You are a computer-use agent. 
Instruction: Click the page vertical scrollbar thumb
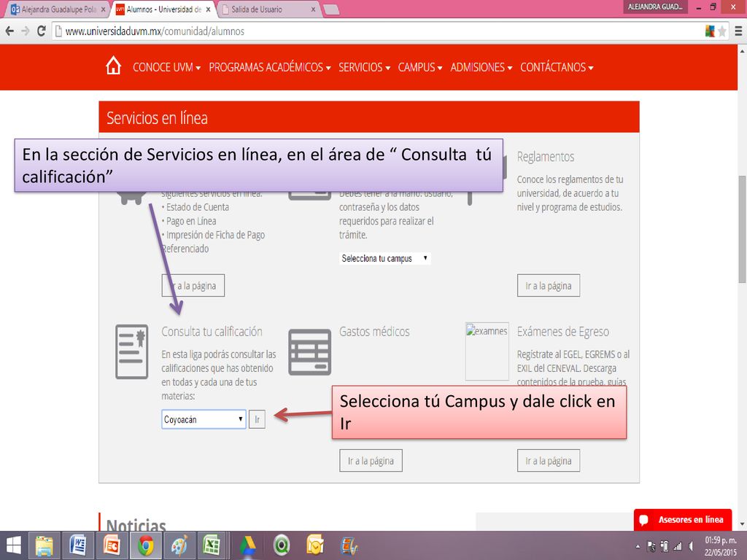(x=742, y=230)
